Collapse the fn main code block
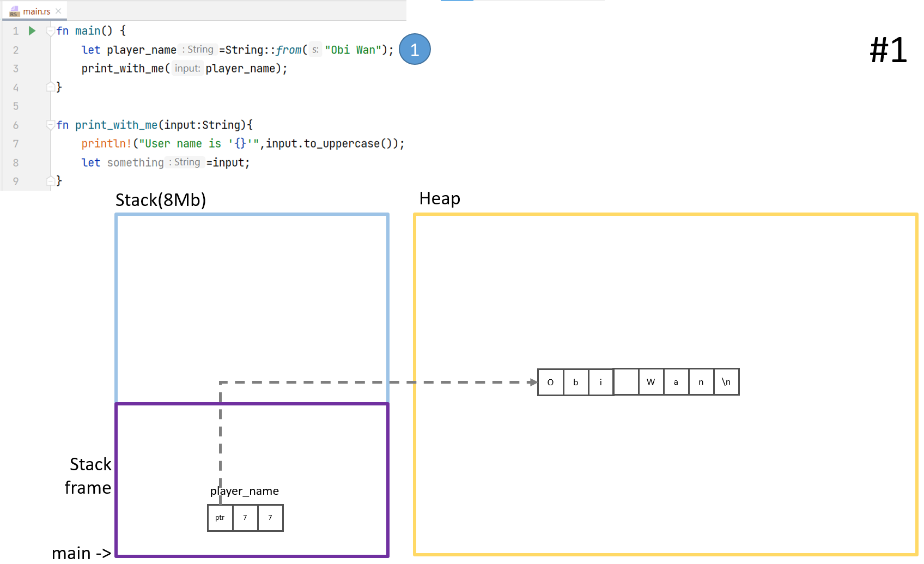Image resolution: width=924 pixels, height=564 pixels. coord(50,31)
